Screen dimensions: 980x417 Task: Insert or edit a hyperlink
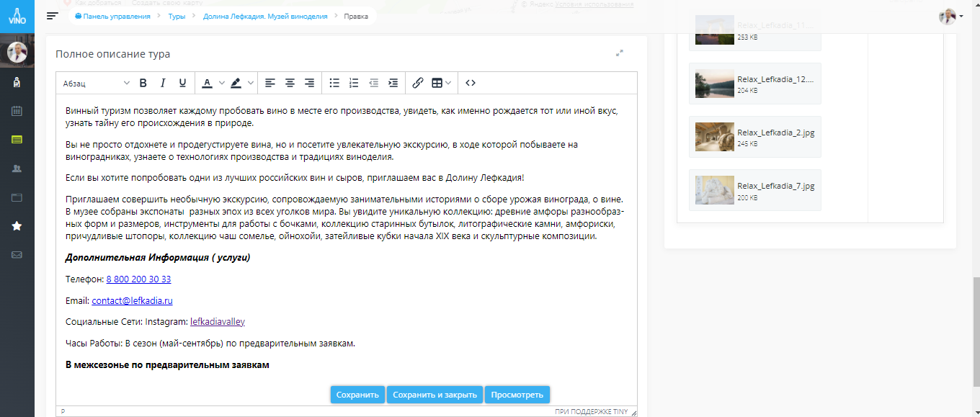(418, 83)
